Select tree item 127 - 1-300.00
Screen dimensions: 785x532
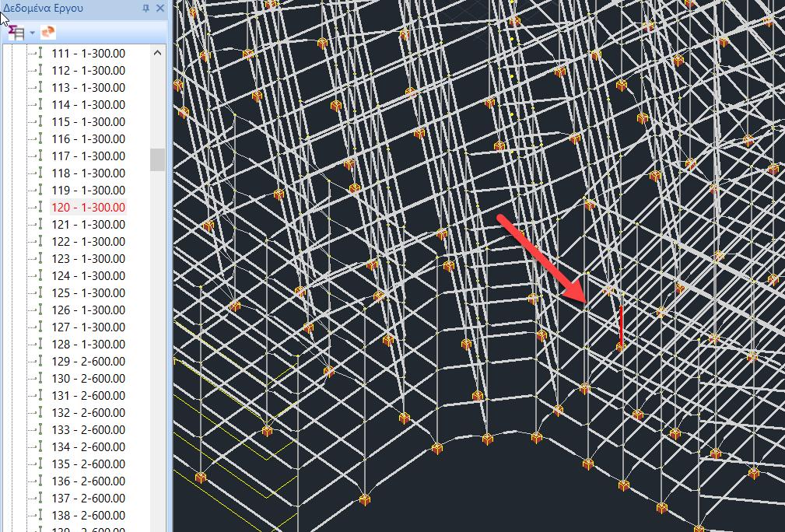point(88,327)
